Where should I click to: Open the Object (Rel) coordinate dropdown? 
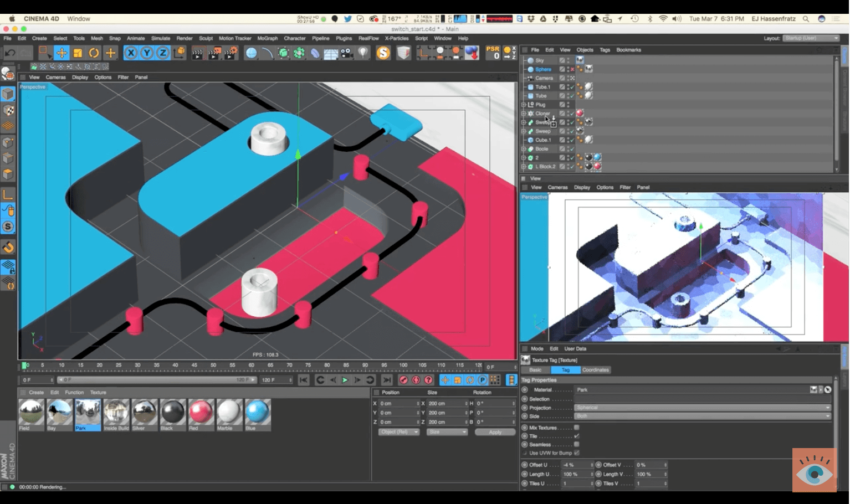(x=399, y=432)
